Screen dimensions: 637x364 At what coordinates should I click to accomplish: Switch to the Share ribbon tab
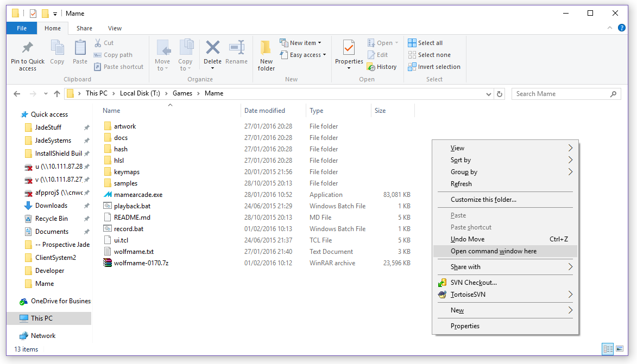pos(84,28)
